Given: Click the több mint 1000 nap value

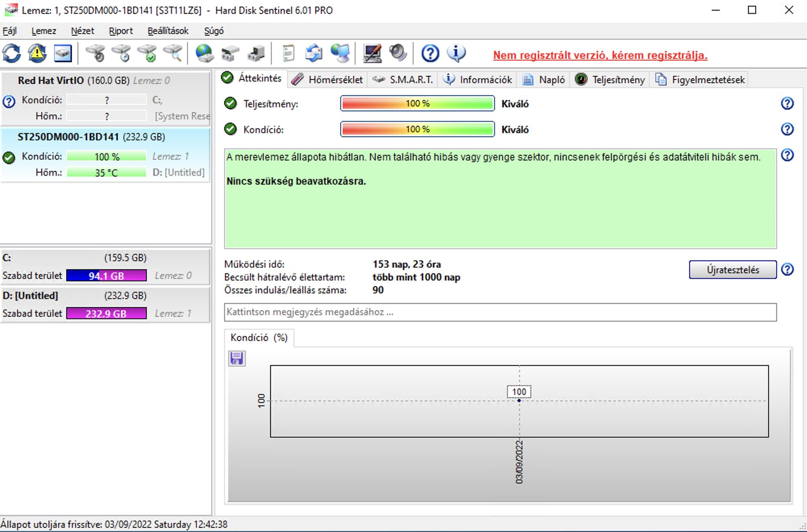Looking at the screenshot, I should (416, 278).
